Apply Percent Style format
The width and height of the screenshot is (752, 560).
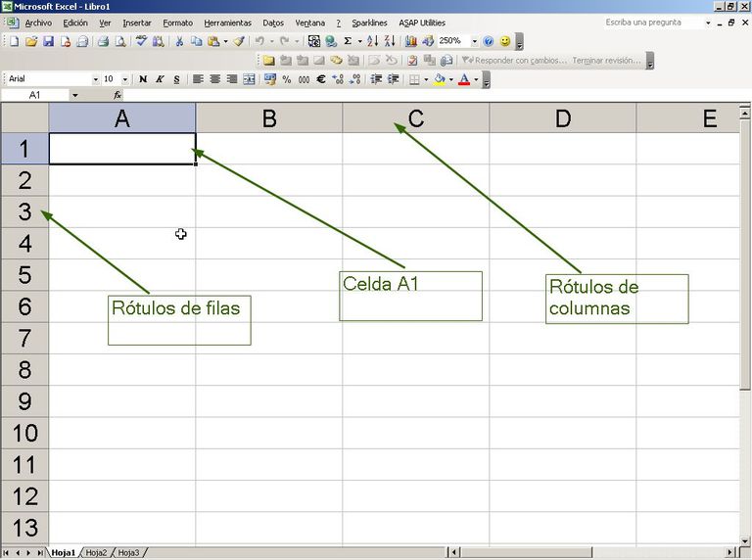pyautogui.click(x=287, y=79)
